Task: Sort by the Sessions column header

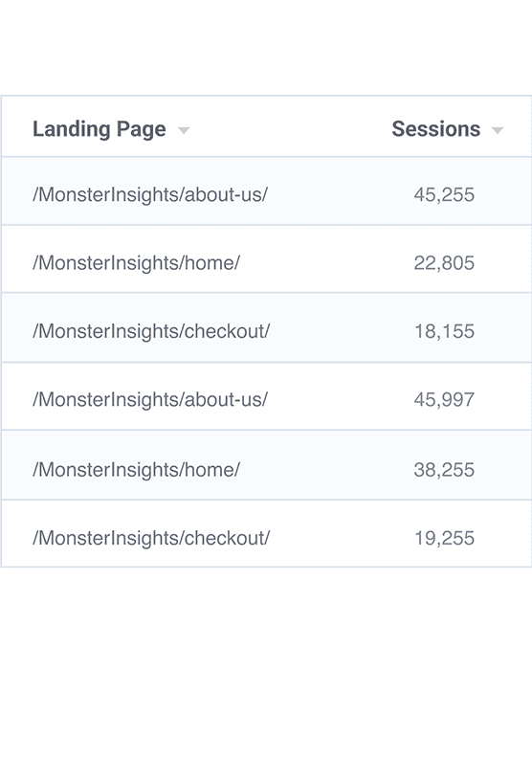Action: (435, 129)
